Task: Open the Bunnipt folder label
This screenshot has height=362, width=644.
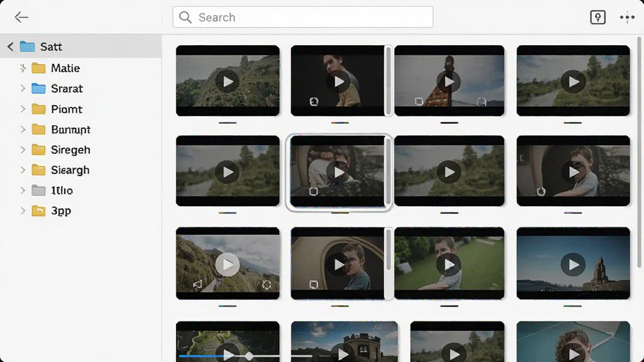Action: pyautogui.click(x=70, y=129)
